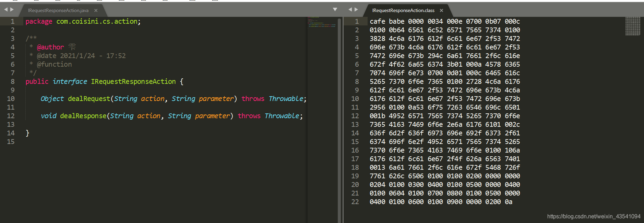
Task: Click line number 10 in java file
Action: 11,99
